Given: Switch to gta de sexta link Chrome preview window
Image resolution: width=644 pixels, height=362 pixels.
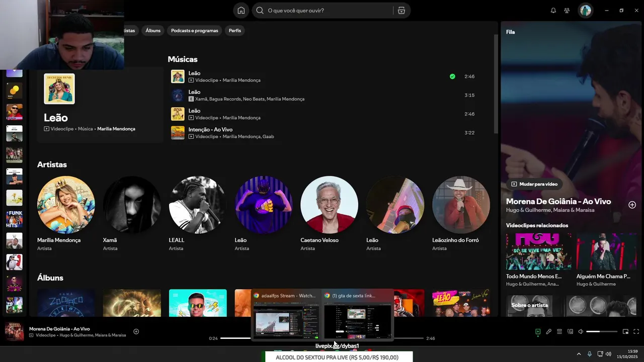Looking at the screenshot, I should 357,315.
